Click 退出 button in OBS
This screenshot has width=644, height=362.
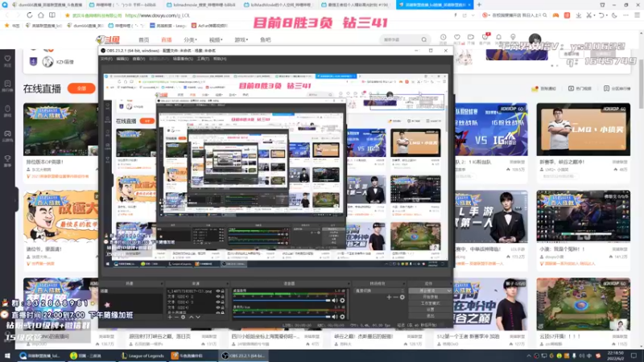pyautogui.click(x=430, y=316)
